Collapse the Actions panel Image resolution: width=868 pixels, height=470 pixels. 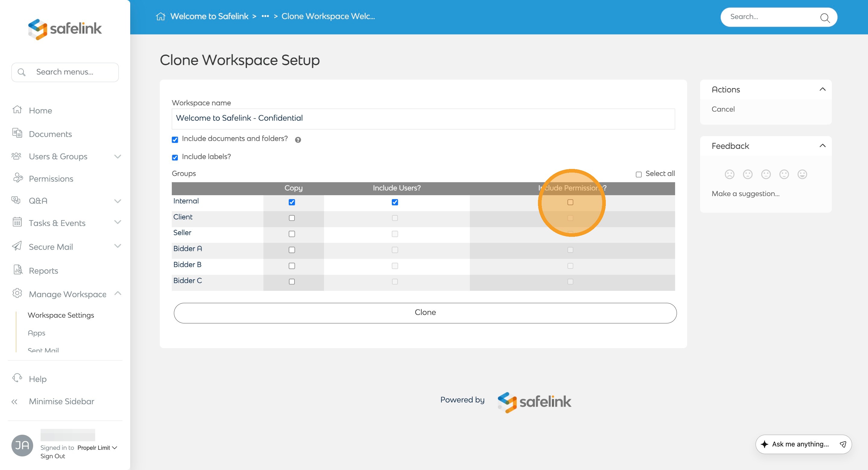(x=822, y=89)
